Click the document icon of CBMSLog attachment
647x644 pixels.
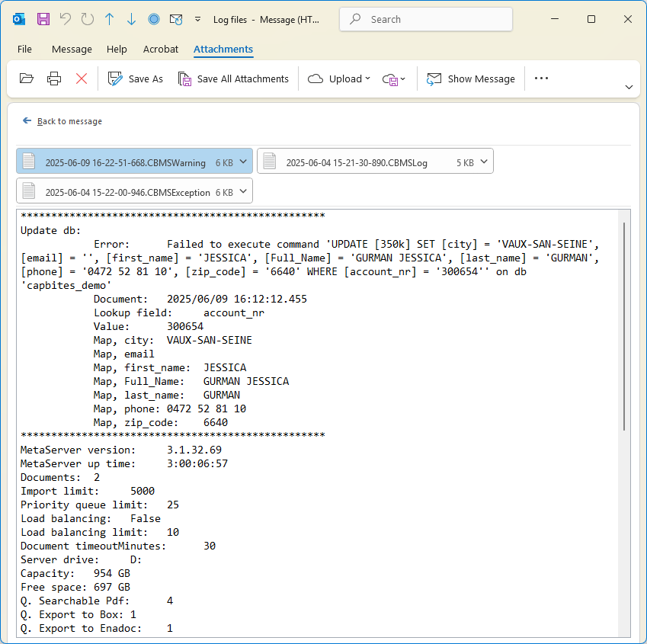tap(270, 161)
